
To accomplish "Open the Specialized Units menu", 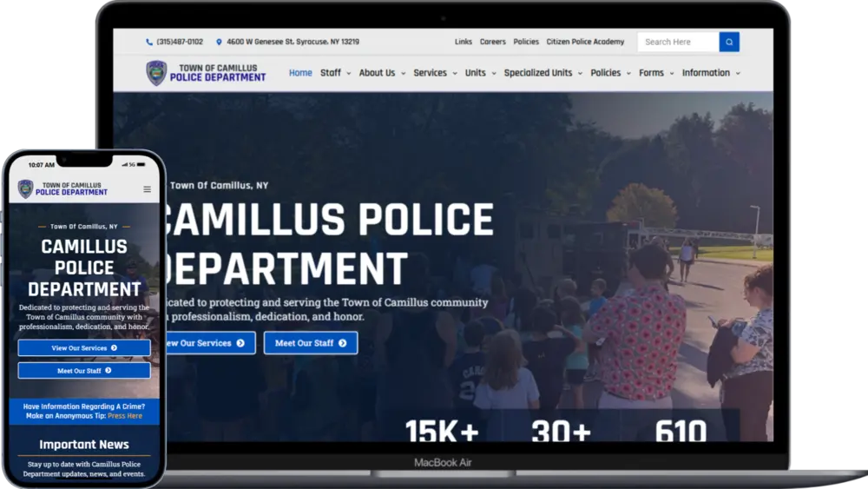I will click(538, 73).
